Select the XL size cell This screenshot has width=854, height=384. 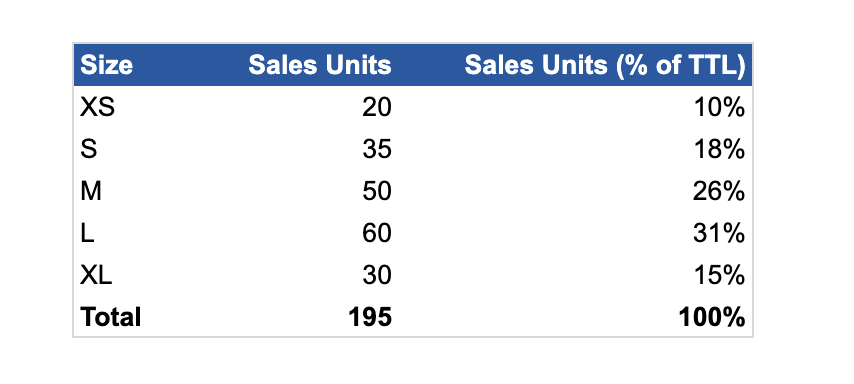pyautogui.click(x=96, y=276)
